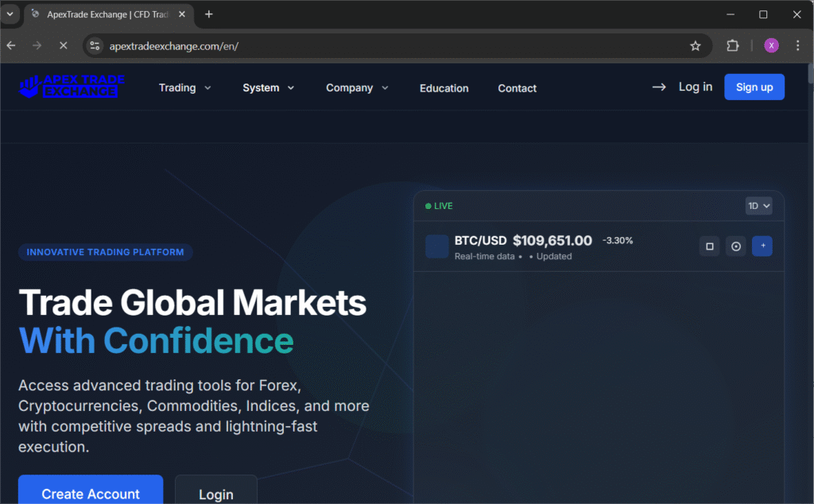
Task: Expand the Trading navigation dropdown
Action: coord(184,88)
